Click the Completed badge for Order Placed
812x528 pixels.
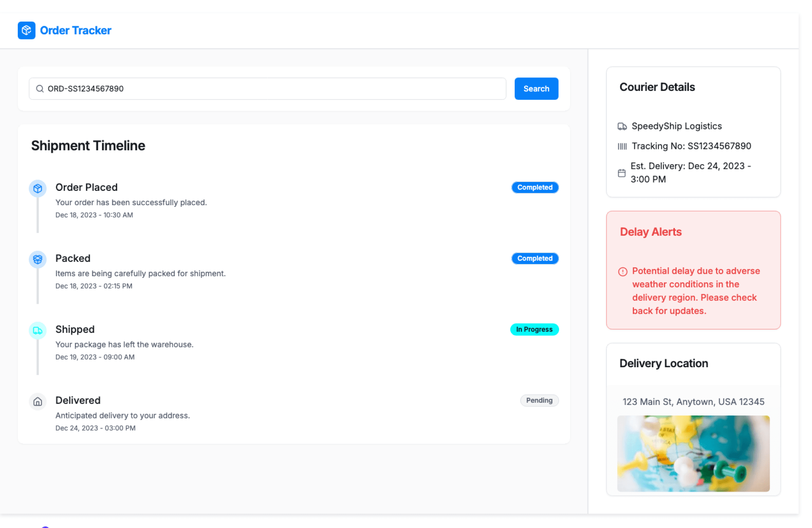click(x=535, y=187)
